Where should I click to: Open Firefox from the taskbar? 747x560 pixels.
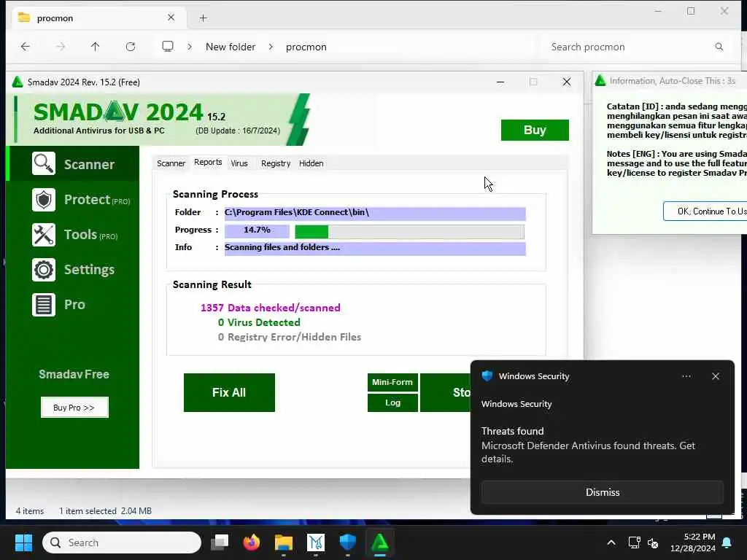coord(252,542)
